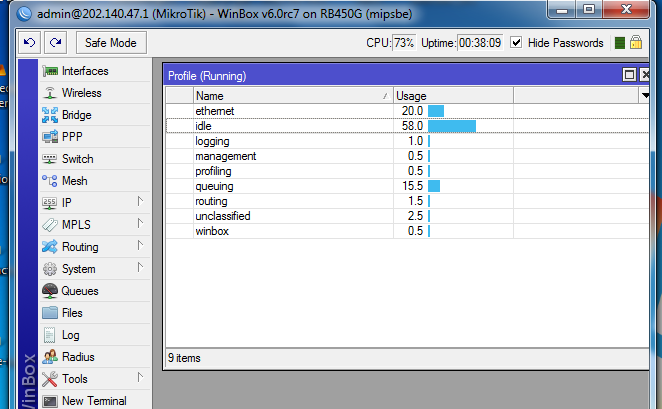The image size is (662, 409).
Task: Click the 15.5 usage value
Action: click(412, 186)
